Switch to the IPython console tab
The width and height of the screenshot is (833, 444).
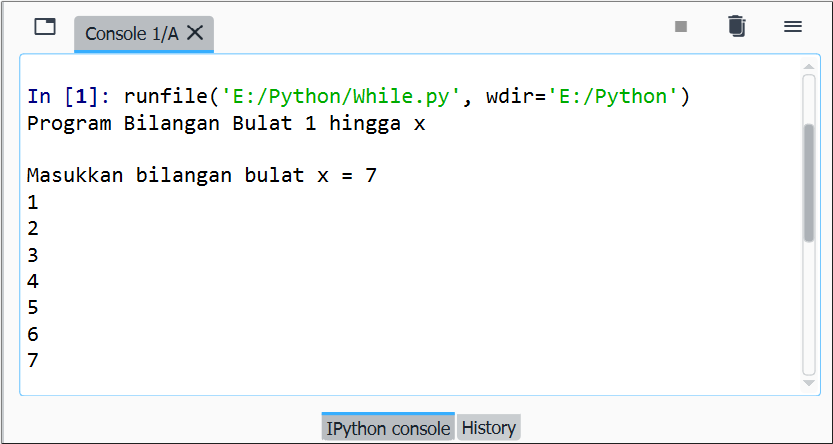point(388,428)
